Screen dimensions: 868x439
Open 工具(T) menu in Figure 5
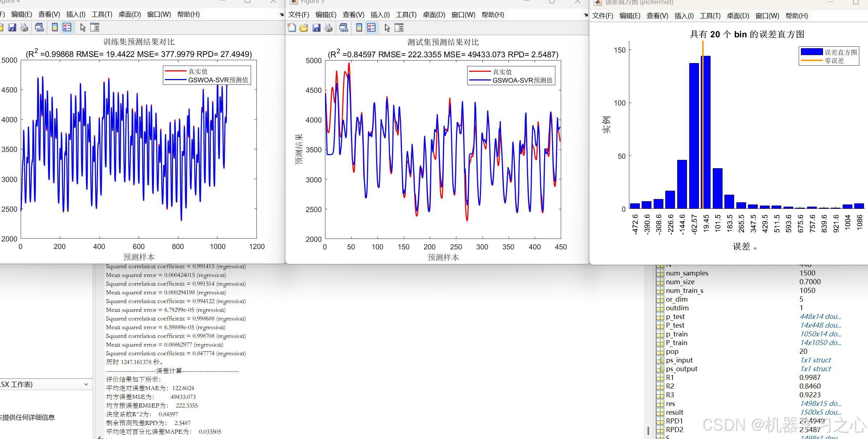[406, 15]
